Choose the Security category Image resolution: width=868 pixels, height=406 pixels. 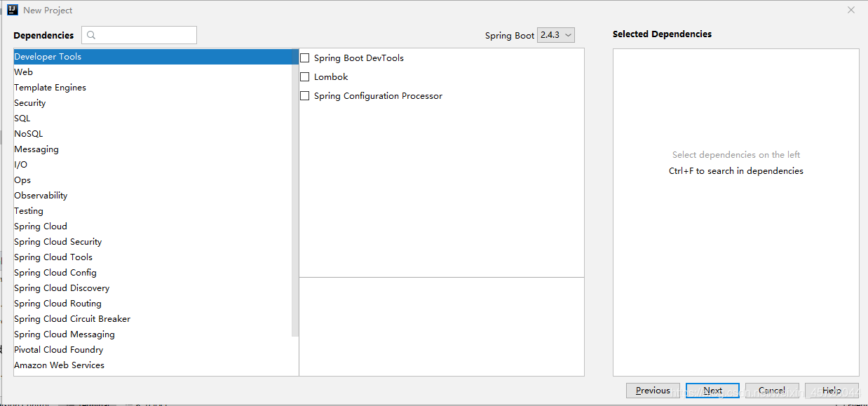pos(153,103)
